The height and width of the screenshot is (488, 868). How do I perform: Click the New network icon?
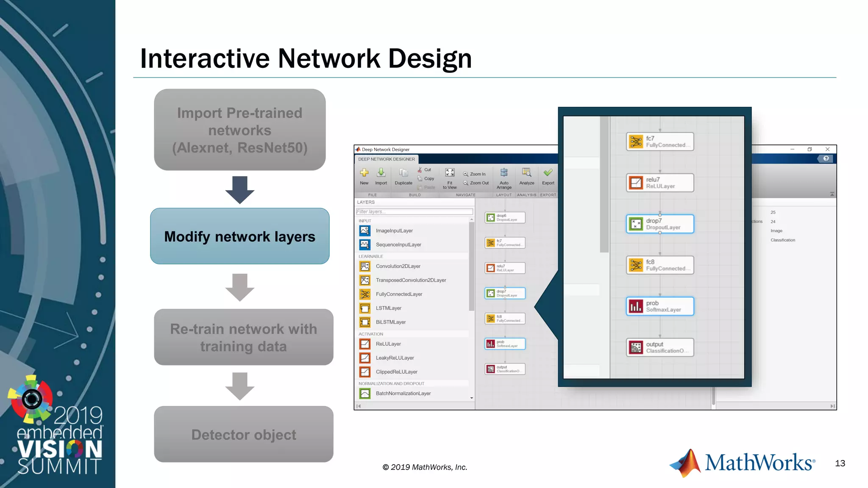pos(364,173)
